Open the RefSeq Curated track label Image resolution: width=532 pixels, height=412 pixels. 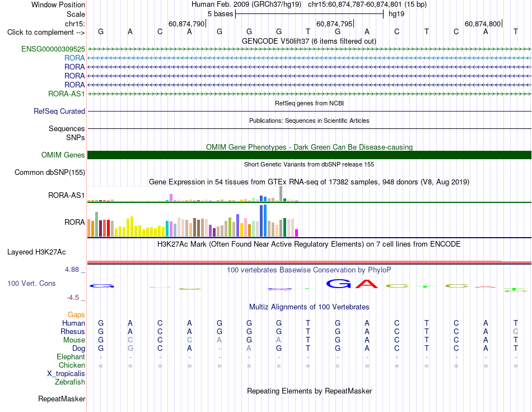(x=59, y=111)
